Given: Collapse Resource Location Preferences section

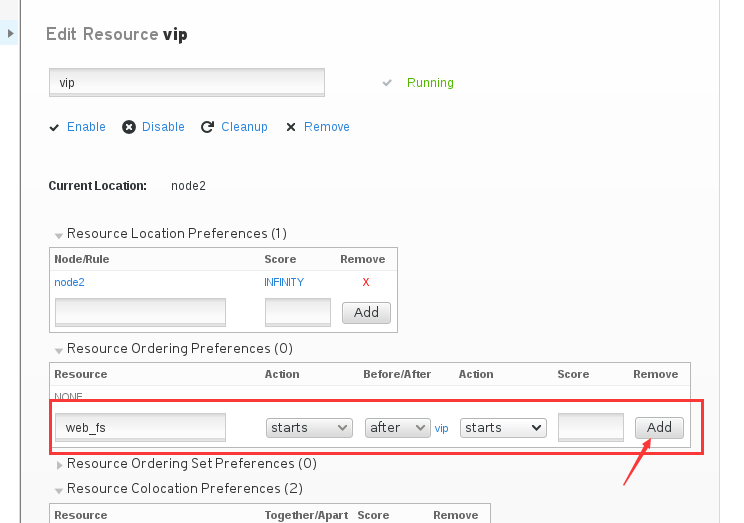Looking at the screenshot, I should click(59, 235).
